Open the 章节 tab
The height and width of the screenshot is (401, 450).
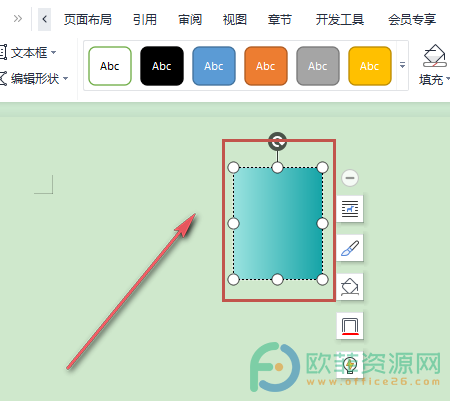pos(280,20)
